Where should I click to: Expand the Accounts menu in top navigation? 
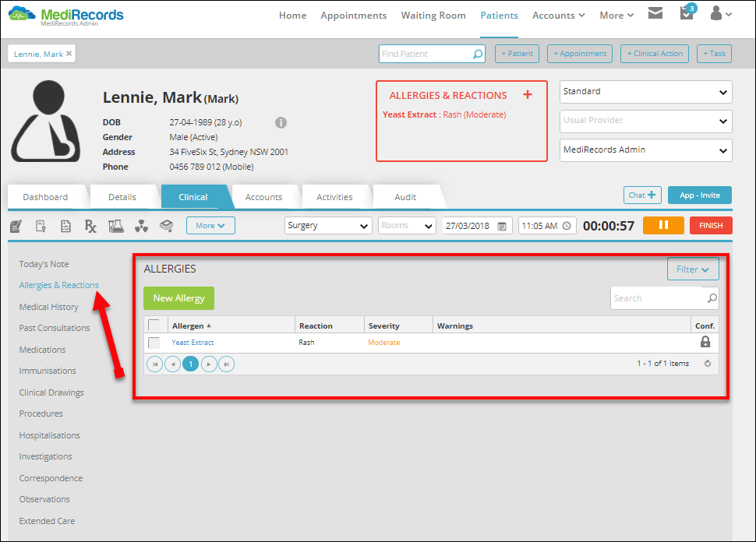click(x=558, y=16)
